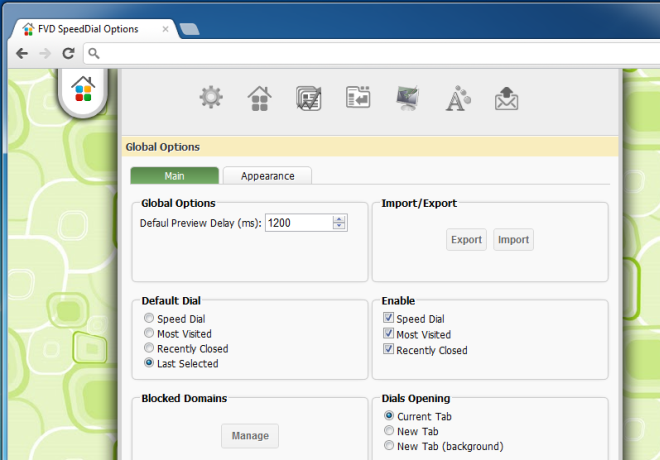Uncheck Speed Dial under Enable
Viewport: 660px width, 460px height.
pos(388,318)
